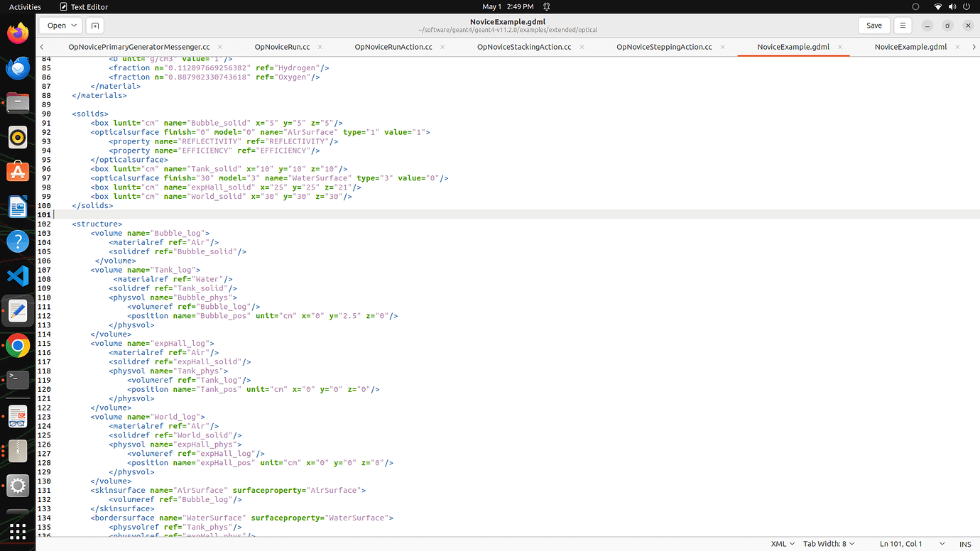
Task: Open the hamburger menu in the header bar
Action: pos(903,26)
